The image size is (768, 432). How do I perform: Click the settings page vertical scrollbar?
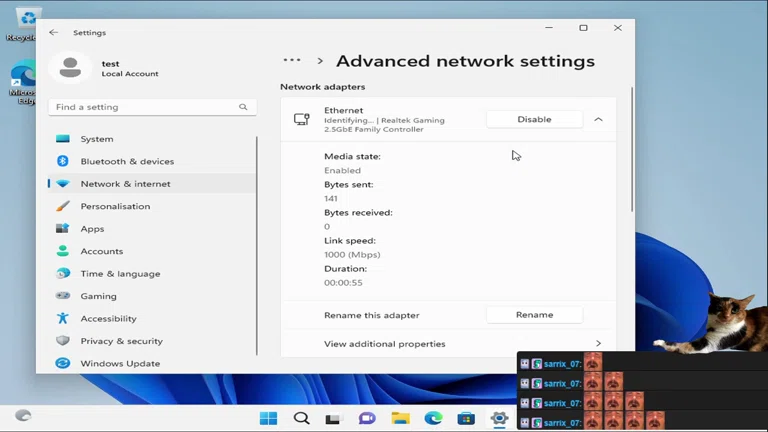(x=631, y=150)
